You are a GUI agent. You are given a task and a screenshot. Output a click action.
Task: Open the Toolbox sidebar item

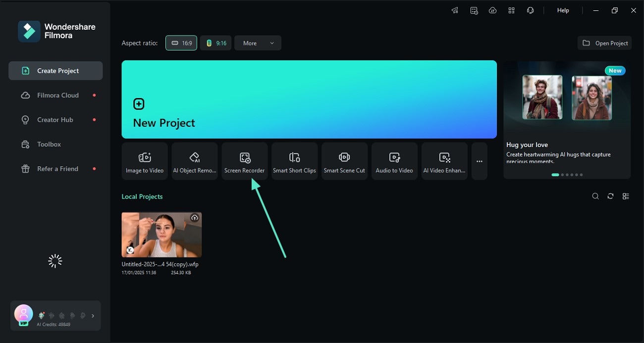pyautogui.click(x=55, y=144)
